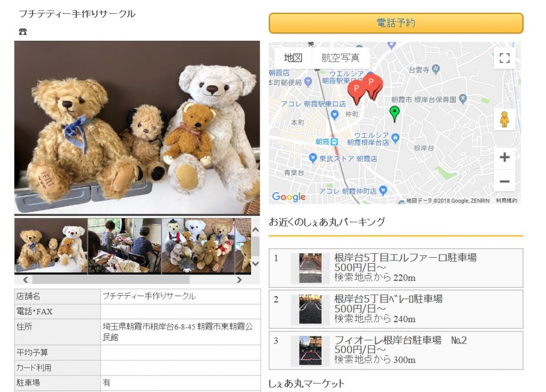Click the horizontal gallery scrollbar

111,280
